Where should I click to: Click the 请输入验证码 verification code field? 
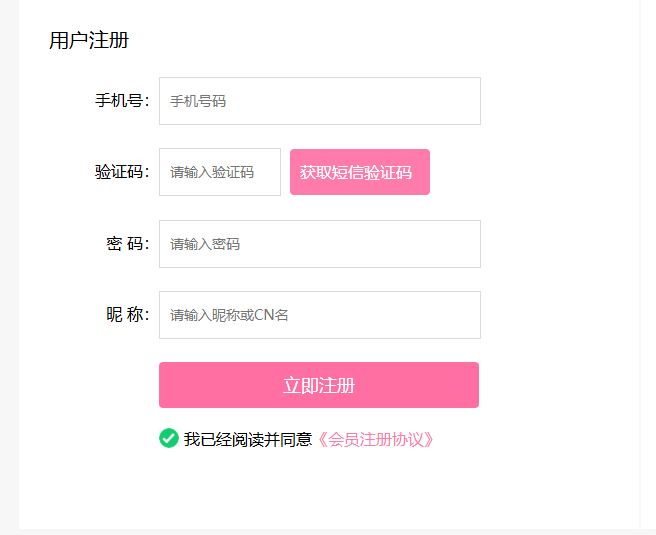click(220, 172)
